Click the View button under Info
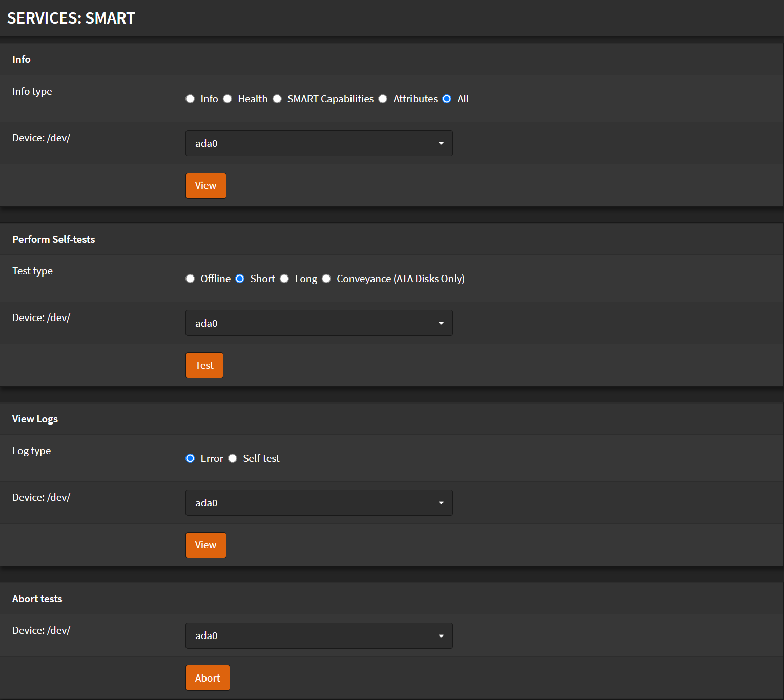This screenshot has width=784, height=700. 205,185
